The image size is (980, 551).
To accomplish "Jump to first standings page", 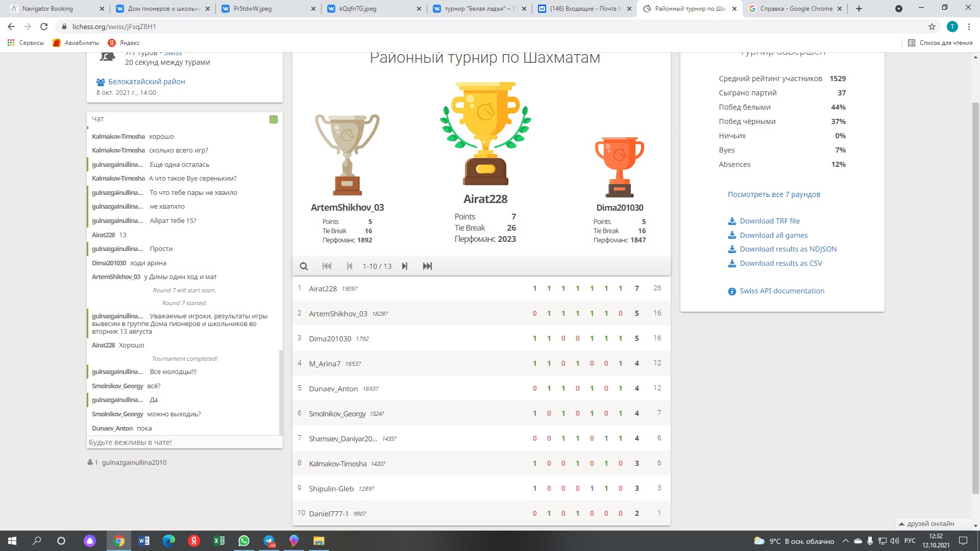I will [327, 266].
